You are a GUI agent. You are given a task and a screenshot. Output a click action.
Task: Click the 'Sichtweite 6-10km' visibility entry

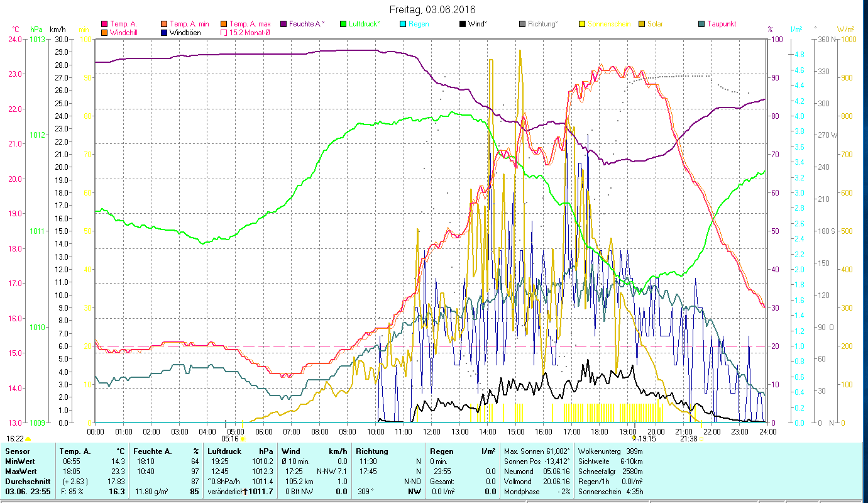[x=610, y=462]
